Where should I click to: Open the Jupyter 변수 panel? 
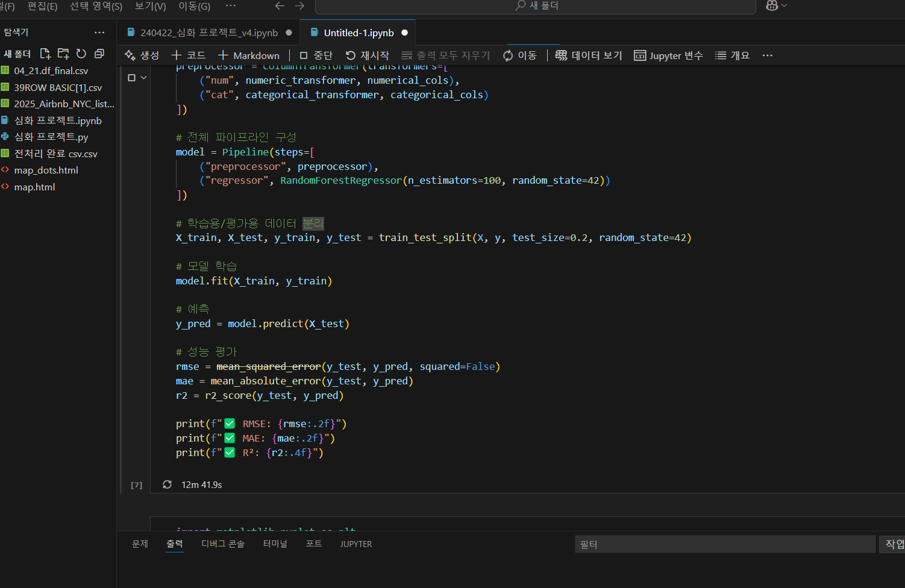tap(668, 55)
